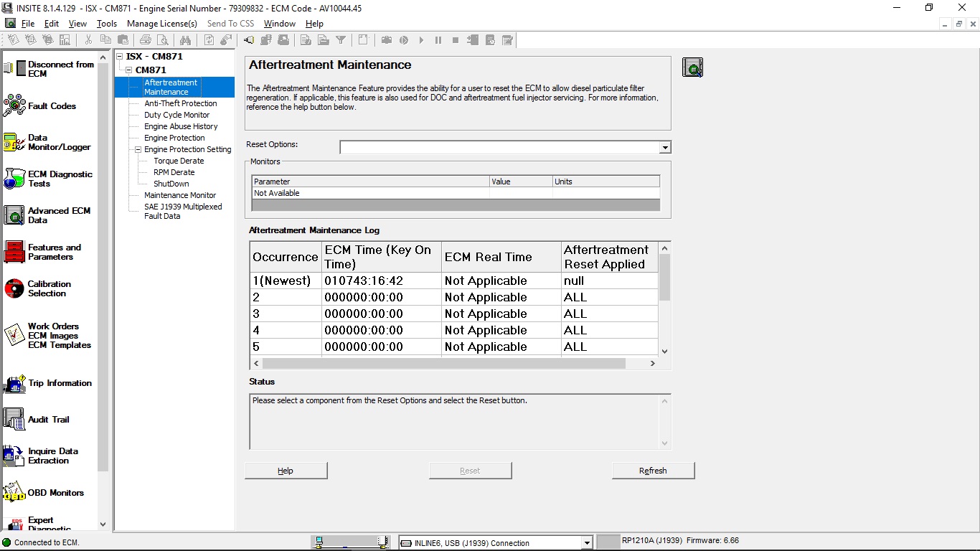The image size is (980, 551).
Task: Open the Manage License(s) menu
Action: click(x=162, y=24)
